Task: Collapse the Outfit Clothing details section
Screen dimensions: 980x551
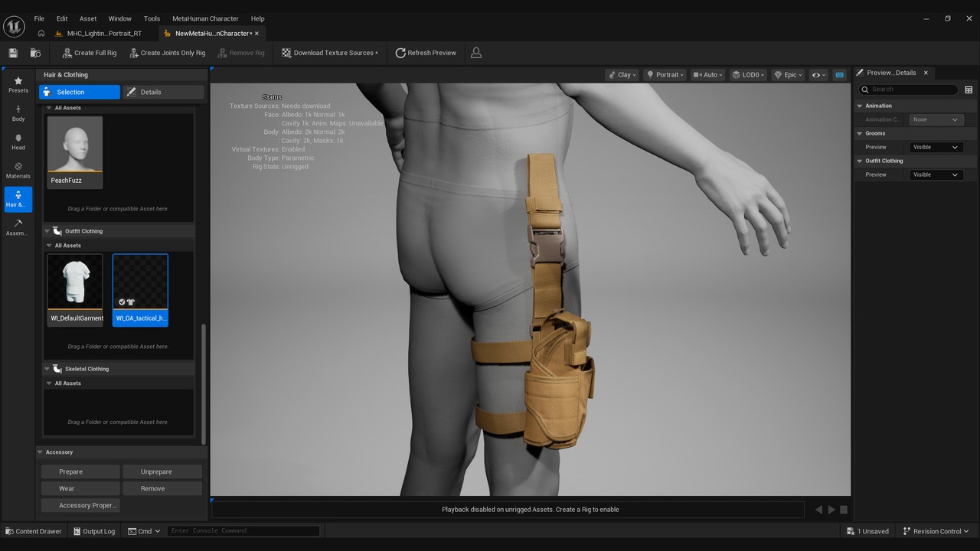Action: tap(860, 161)
